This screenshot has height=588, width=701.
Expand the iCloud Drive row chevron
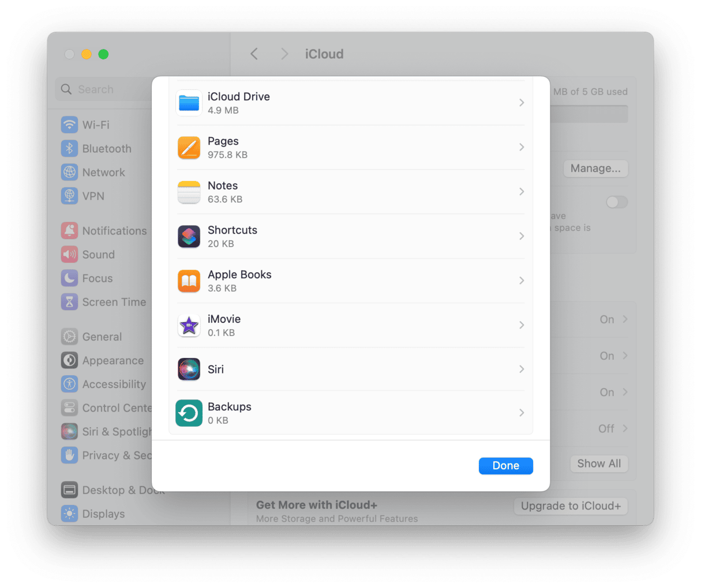522,103
